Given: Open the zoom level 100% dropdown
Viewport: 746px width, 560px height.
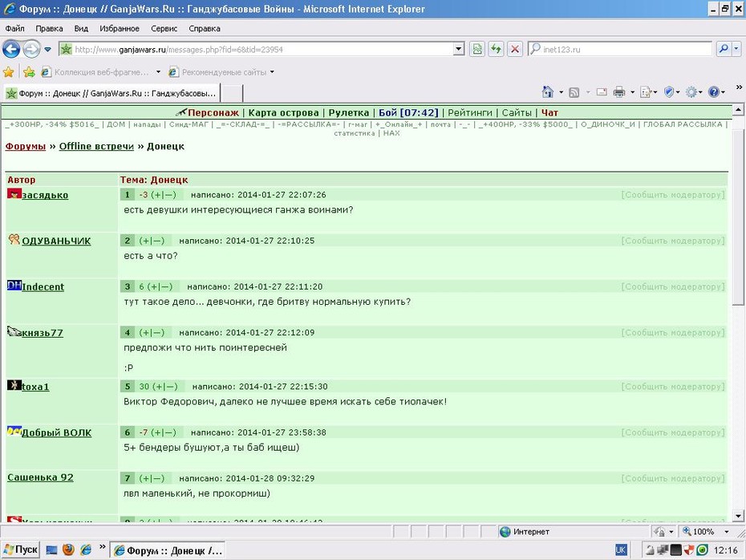Looking at the screenshot, I should coord(727,531).
